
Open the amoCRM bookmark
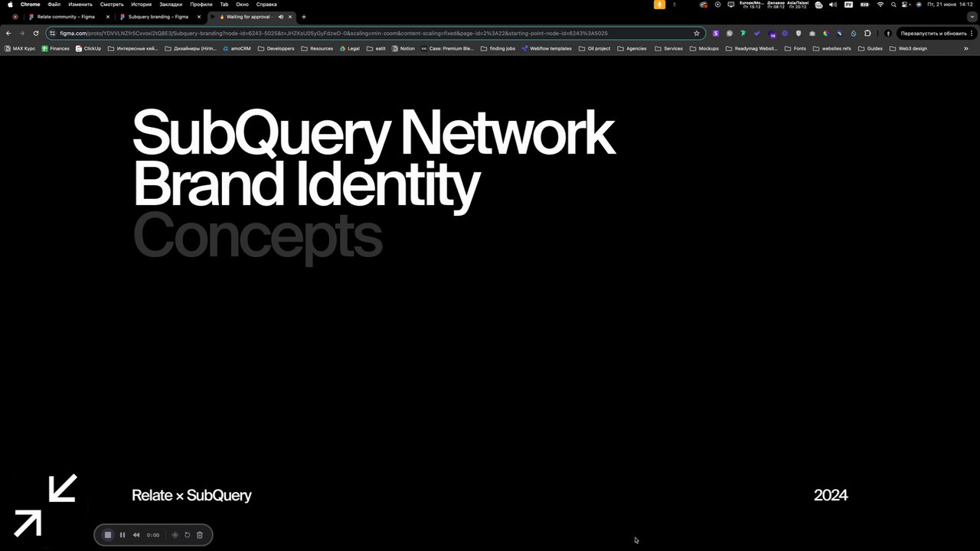(236, 48)
